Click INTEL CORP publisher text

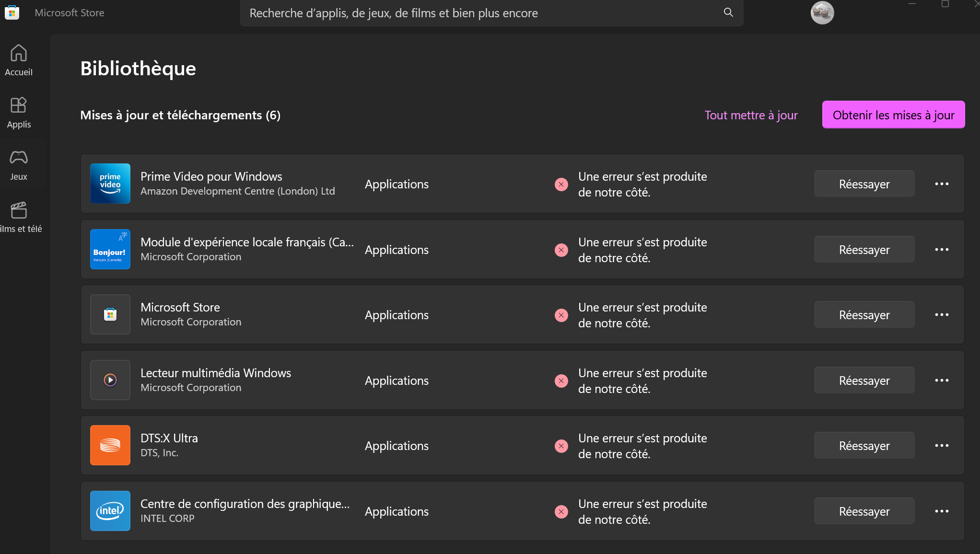[x=167, y=519]
